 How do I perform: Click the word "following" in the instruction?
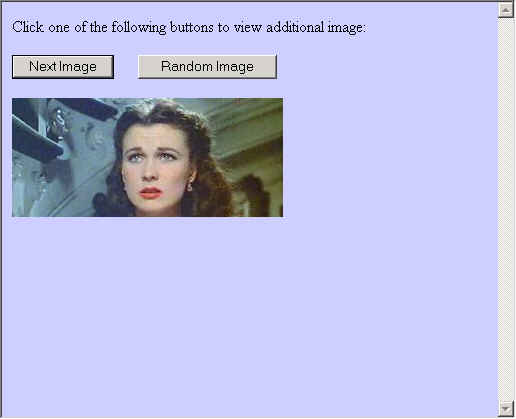point(139,28)
